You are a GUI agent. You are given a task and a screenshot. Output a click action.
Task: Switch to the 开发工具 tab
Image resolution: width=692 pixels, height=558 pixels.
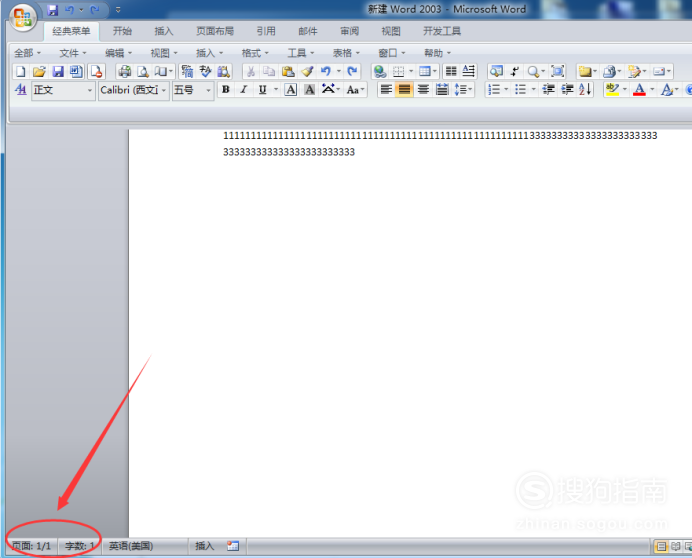(x=442, y=31)
